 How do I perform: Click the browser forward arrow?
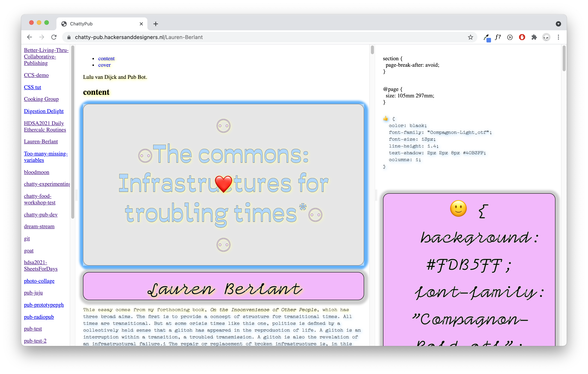[x=42, y=37]
